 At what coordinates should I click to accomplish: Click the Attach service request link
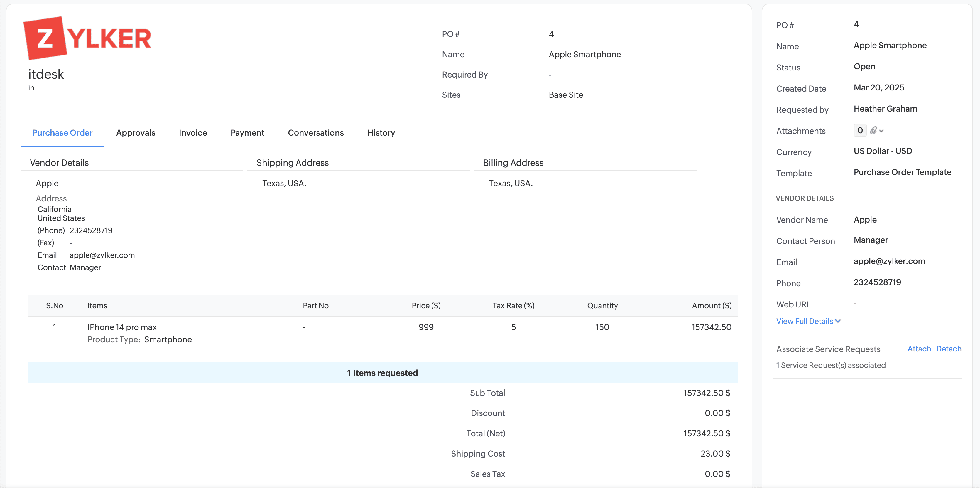pos(919,349)
